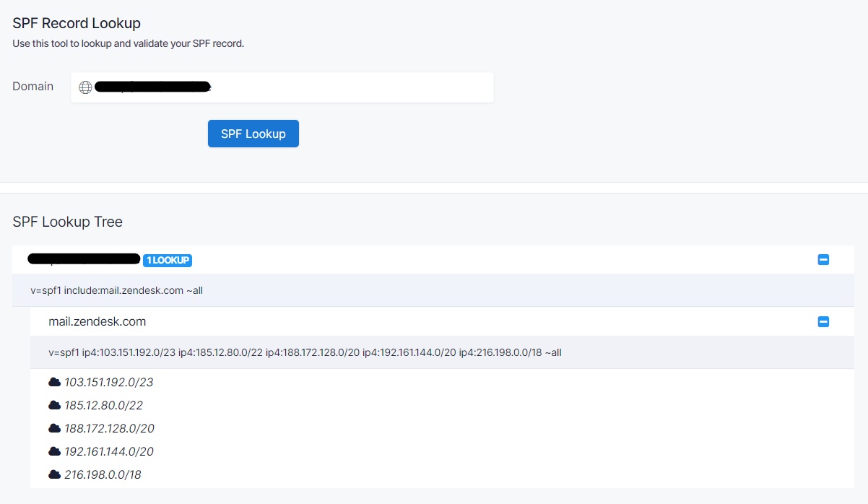Click the 103.151.192.0/23 IP range entry
Screen dimensions: 868x504
(x=107, y=381)
